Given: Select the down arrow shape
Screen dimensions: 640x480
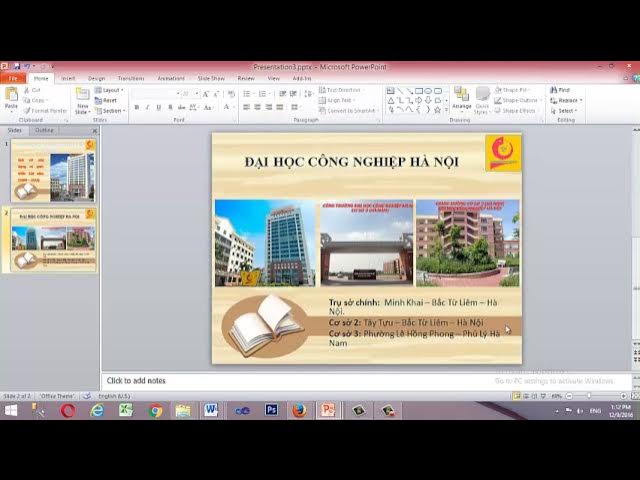Looking at the screenshot, I should [428, 100].
